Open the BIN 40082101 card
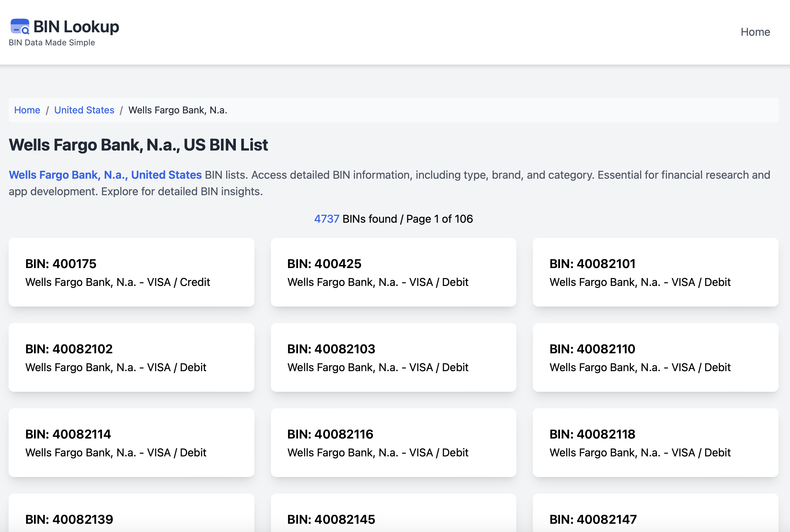The height and width of the screenshot is (532, 790). [656, 272]
